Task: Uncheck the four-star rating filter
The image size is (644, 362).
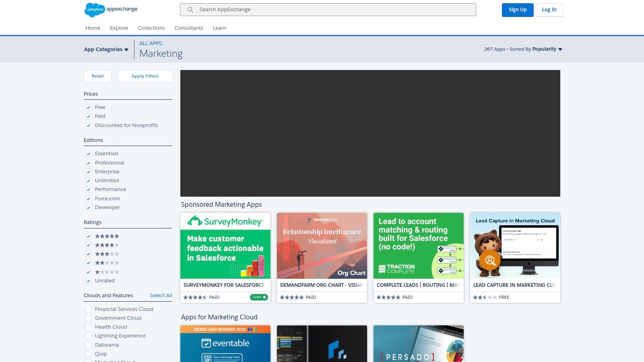Action: pos(89,245)
